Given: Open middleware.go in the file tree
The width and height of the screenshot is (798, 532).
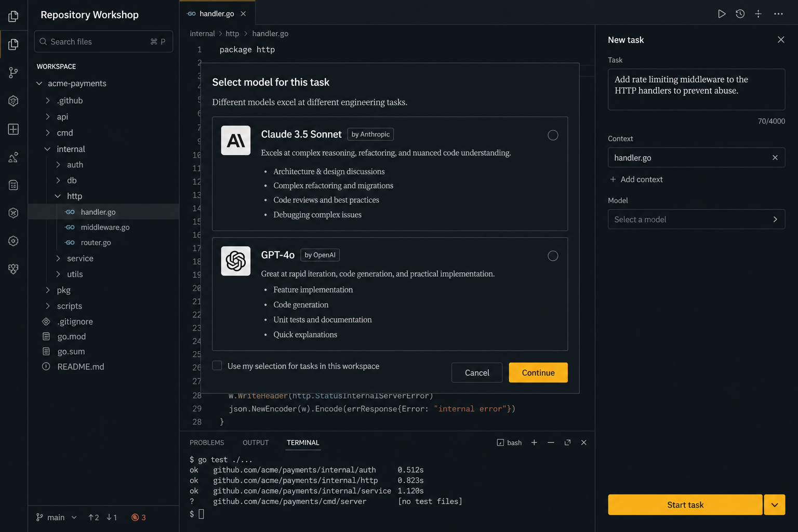Looking at the screenshot, I should [104, 227].
